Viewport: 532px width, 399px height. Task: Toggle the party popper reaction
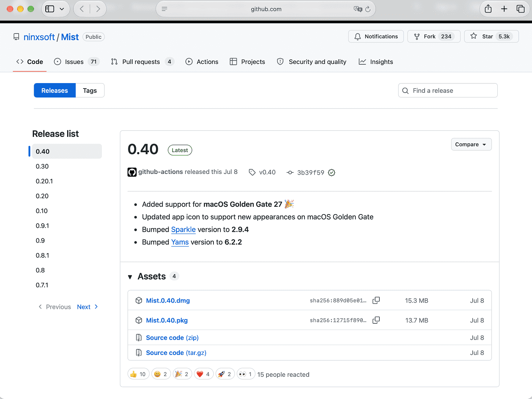[182, 374]
